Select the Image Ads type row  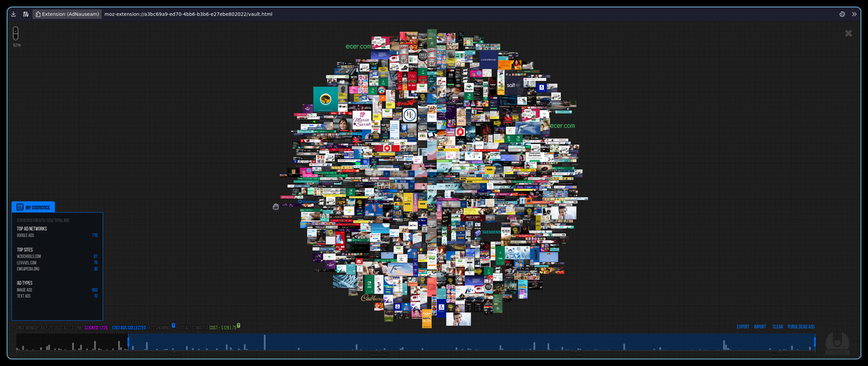pos(57,289)
